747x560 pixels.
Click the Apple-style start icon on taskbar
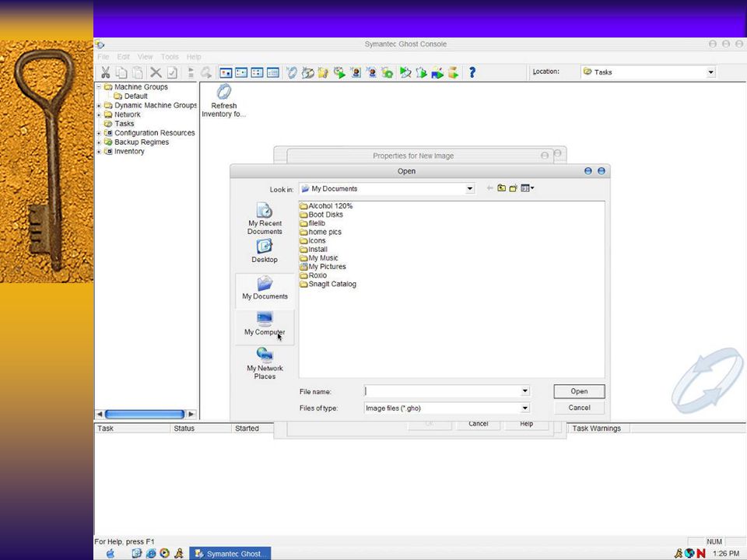110,553
